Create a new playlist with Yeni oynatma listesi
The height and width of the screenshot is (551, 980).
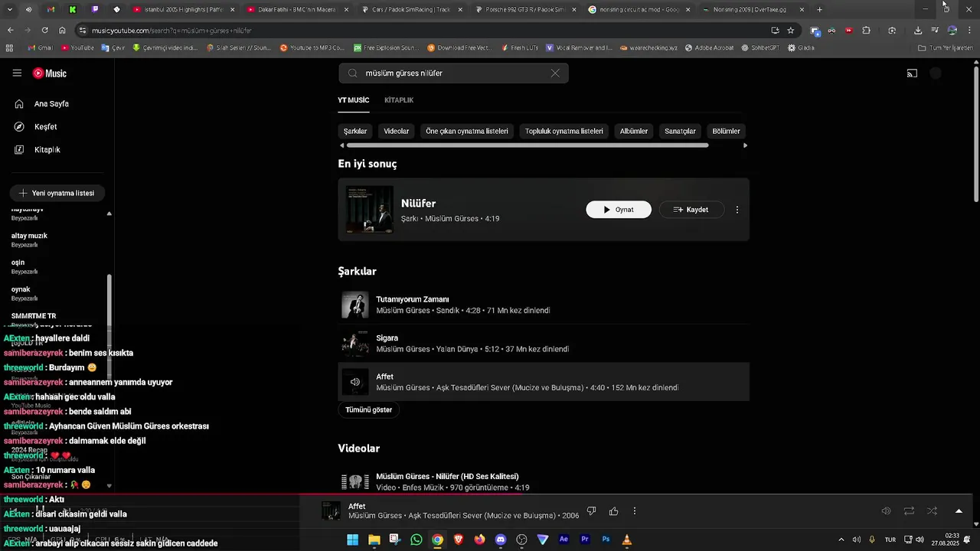(57, 194)
